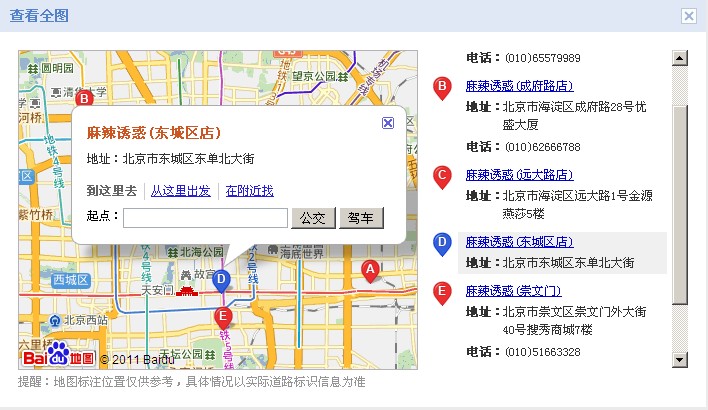Screen dimensions: 708x410
Task: Open 麻辣诱惑(成府路店) link
Action: pos(519,86)
